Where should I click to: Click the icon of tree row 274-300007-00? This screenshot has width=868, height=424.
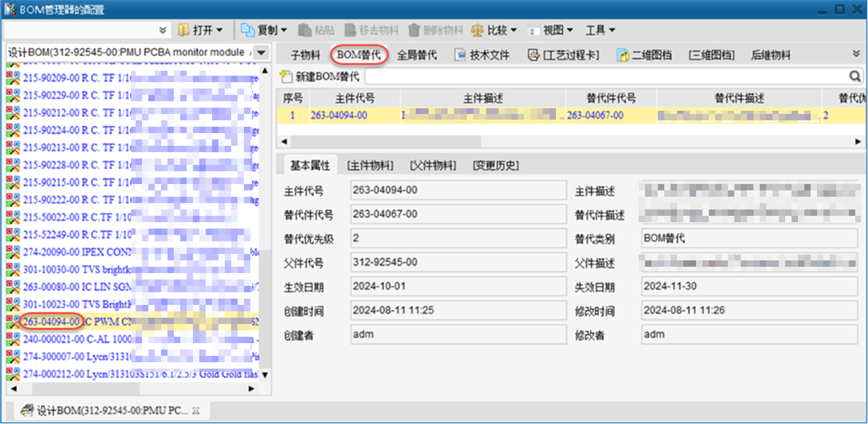point(13,357)
